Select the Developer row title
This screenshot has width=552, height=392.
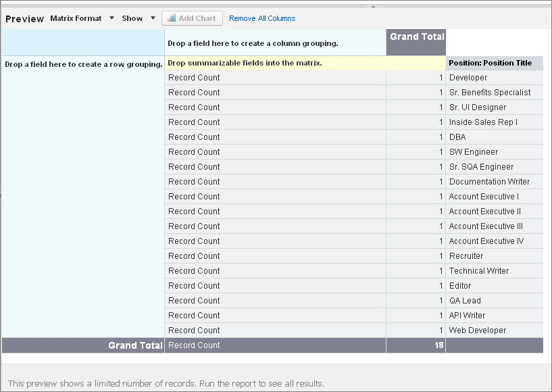point(495,78)
